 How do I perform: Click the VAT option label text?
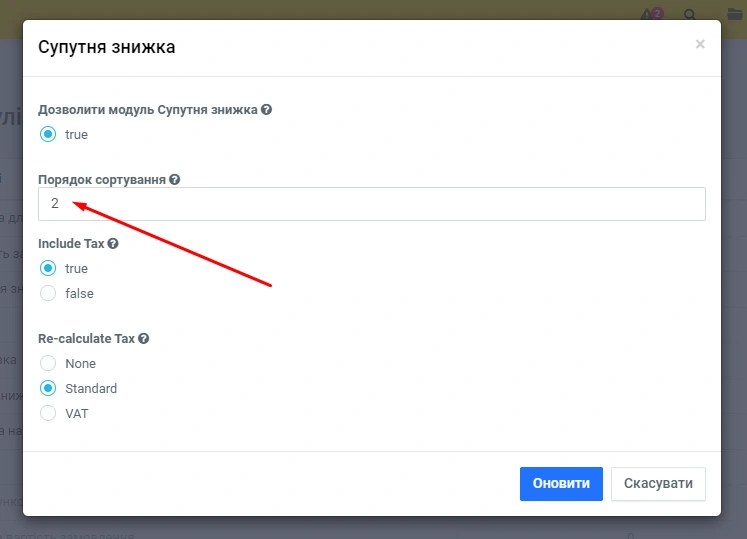click(77, 413)
